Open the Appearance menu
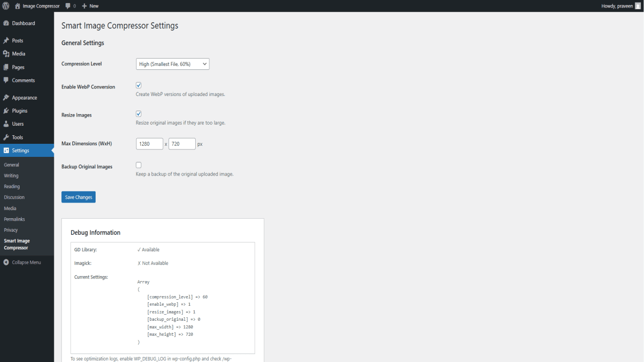Screen dimensions: 644x362 point(25,98)
